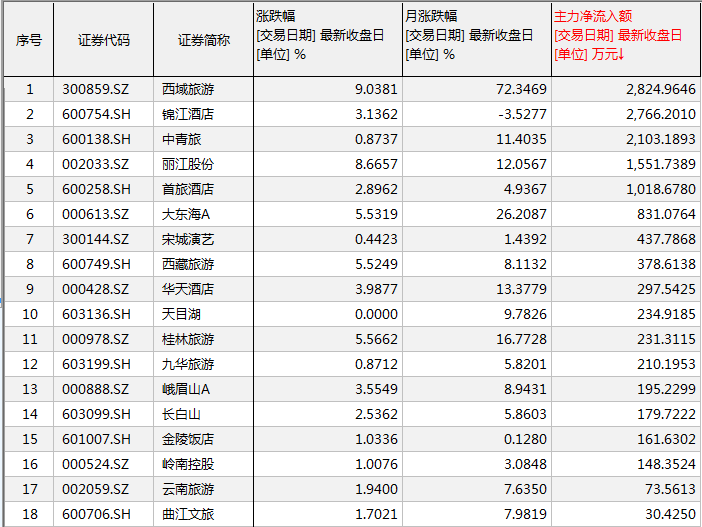
Task: Click stock name 大东海A
Action: pyautogui.click(x=186, y=214)
